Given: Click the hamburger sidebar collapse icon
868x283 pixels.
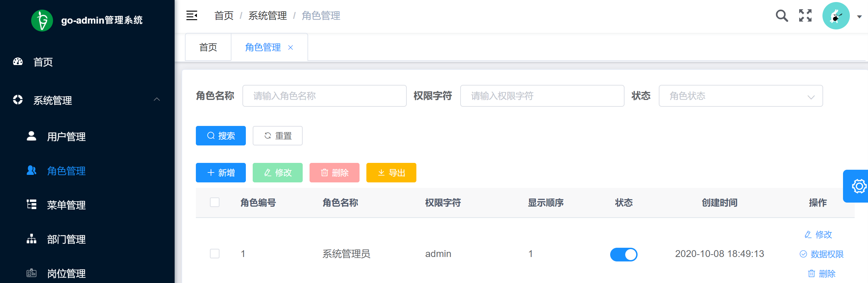Looking at the screenshot, I should pos(192,16).
